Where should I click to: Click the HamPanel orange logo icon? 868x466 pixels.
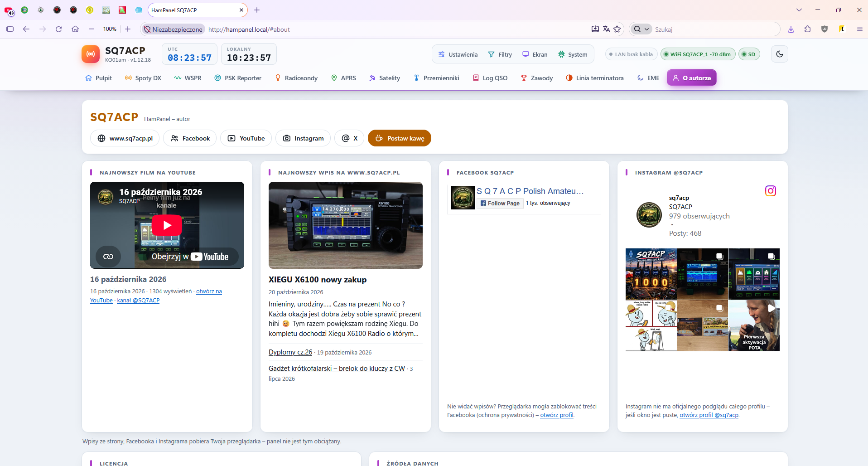pyautogui.click(x=91, y=54)
